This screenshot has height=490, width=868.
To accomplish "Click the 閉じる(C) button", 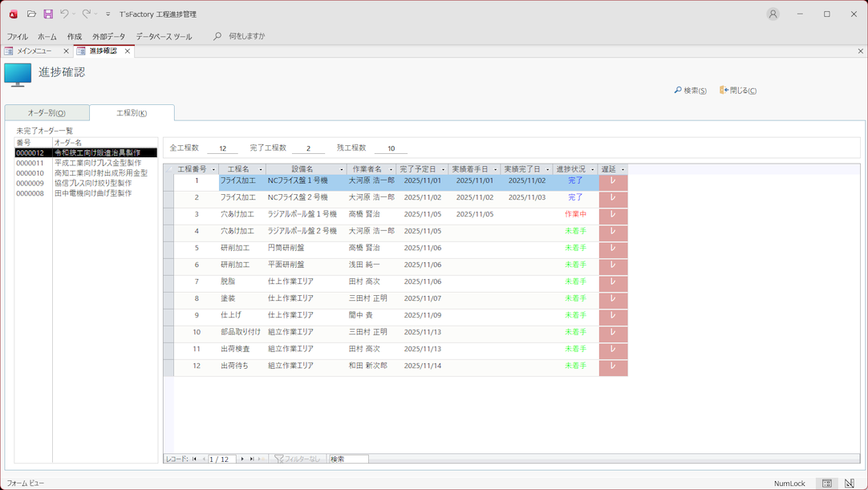I will tap(738, 91).
